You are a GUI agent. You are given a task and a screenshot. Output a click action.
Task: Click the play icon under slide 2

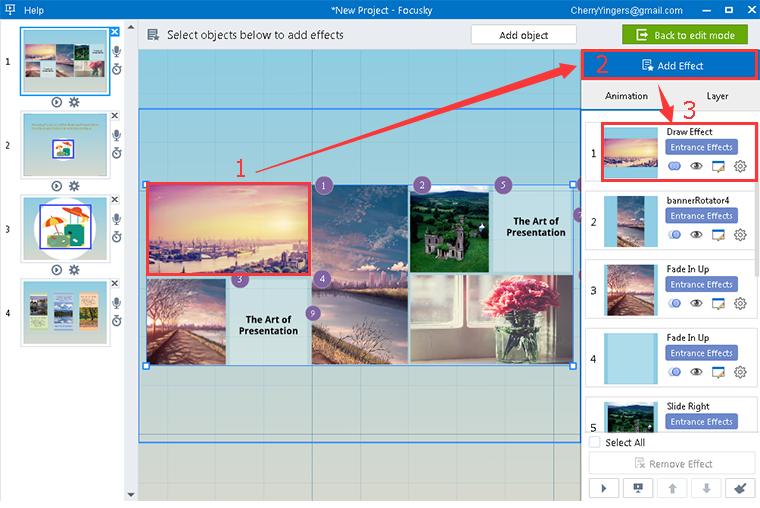tap(57, 186)
